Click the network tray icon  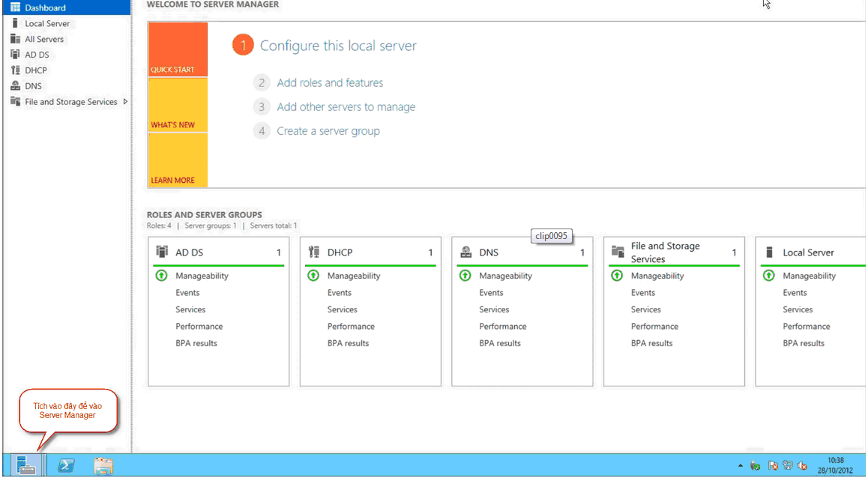[787, 466]
